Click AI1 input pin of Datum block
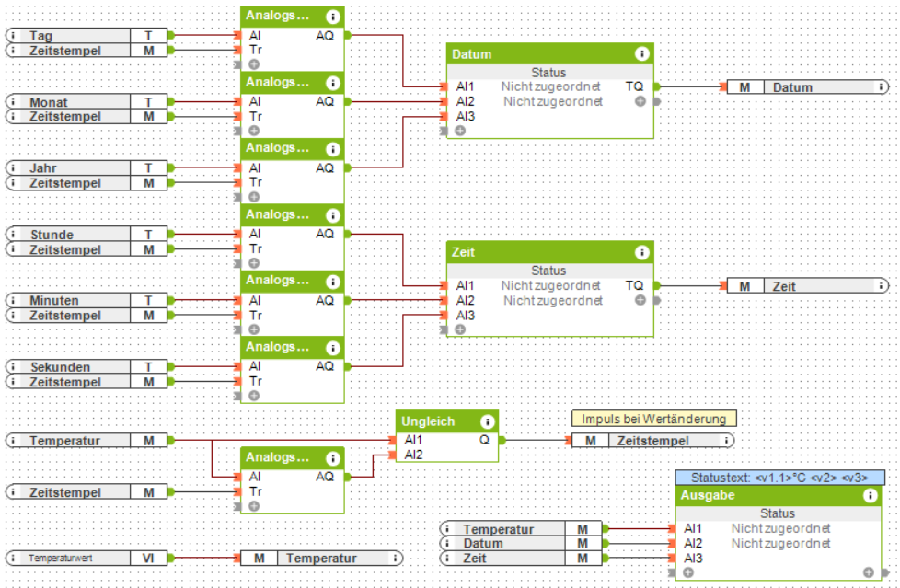900x588 pixels. click(x=444, y=86)
